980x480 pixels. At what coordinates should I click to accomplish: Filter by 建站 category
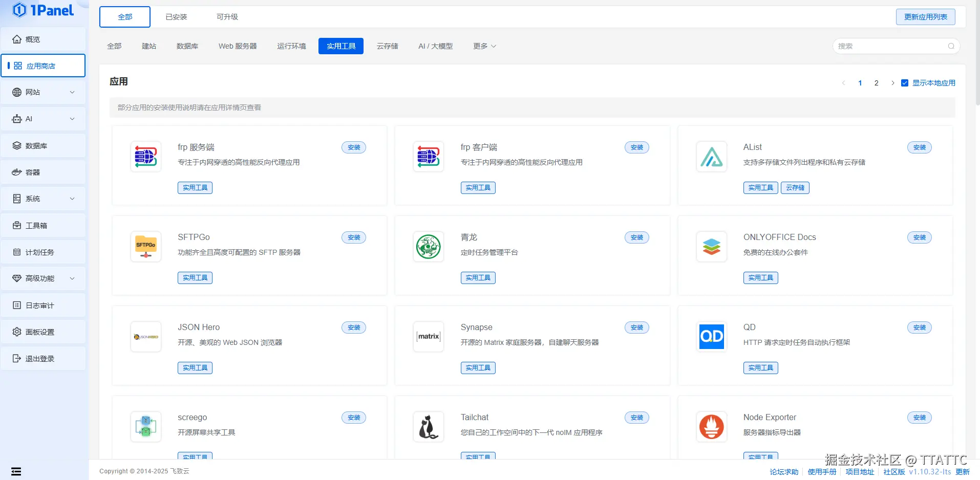point(149,46)
